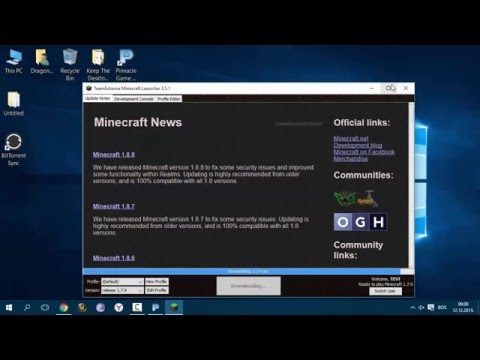Launch Google Chrome from the taskbar
This screenshot has height=360, width=480.
pos(64,307)
